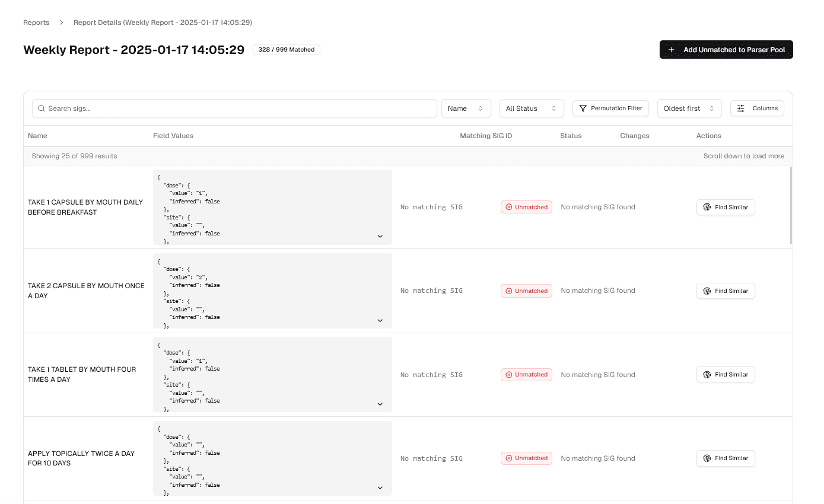Click the circled-X icon on TAKE 2 CAPSULE row

(x=508, y=291)
